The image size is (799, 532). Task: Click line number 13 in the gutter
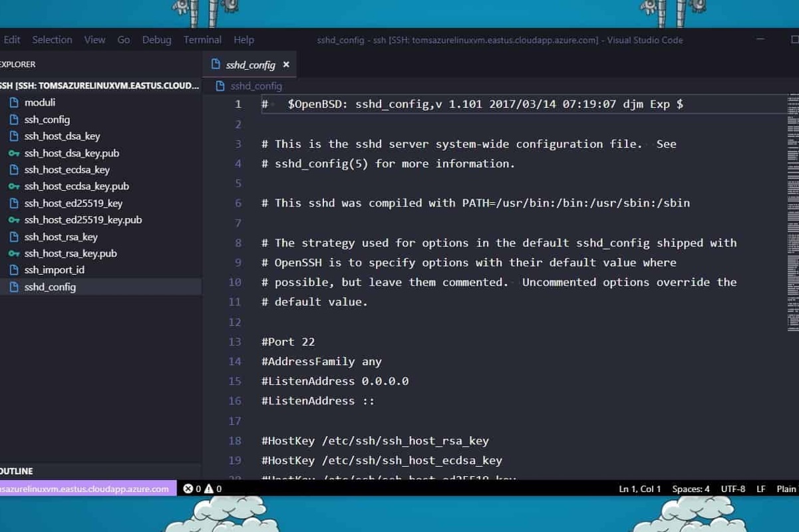pos(234,342)
